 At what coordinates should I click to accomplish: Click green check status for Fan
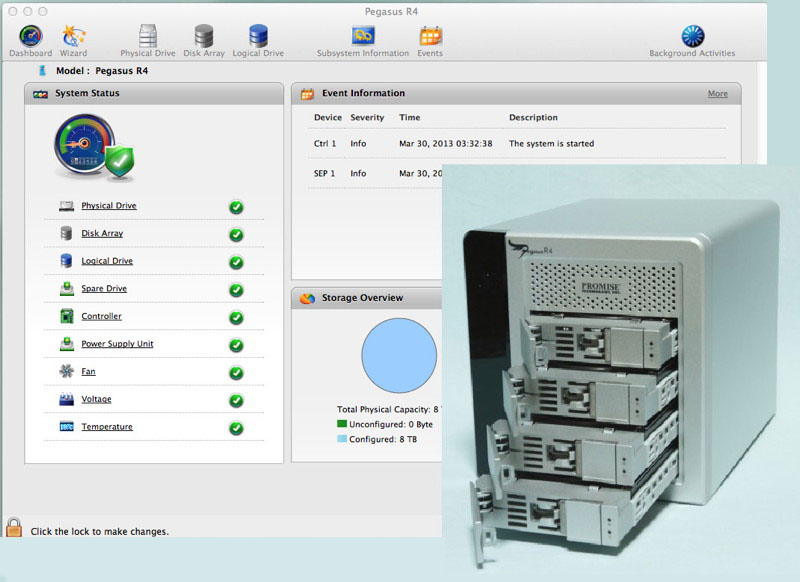pyautogui.click(x=236, y=373)
